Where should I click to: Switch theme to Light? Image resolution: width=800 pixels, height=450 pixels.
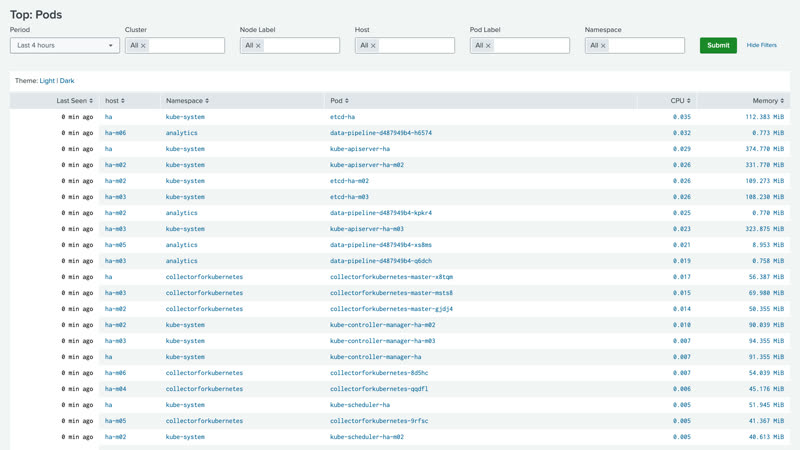[47, 81]
